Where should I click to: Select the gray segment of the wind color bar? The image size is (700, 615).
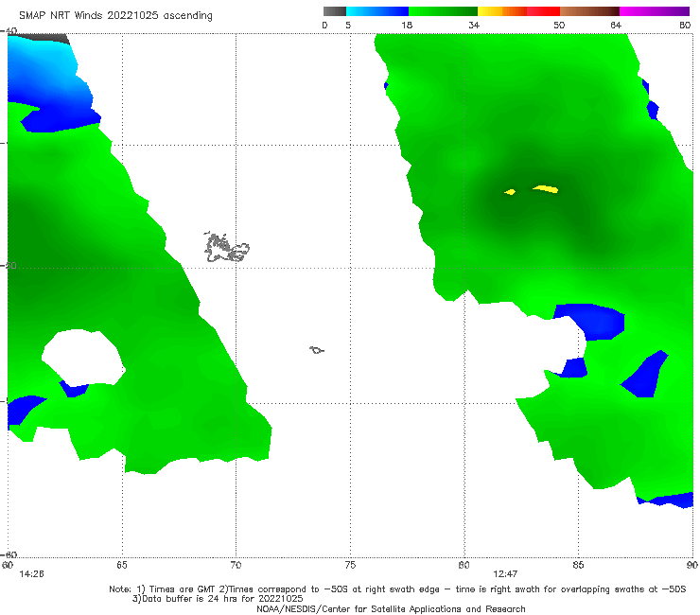click(335, 11)
